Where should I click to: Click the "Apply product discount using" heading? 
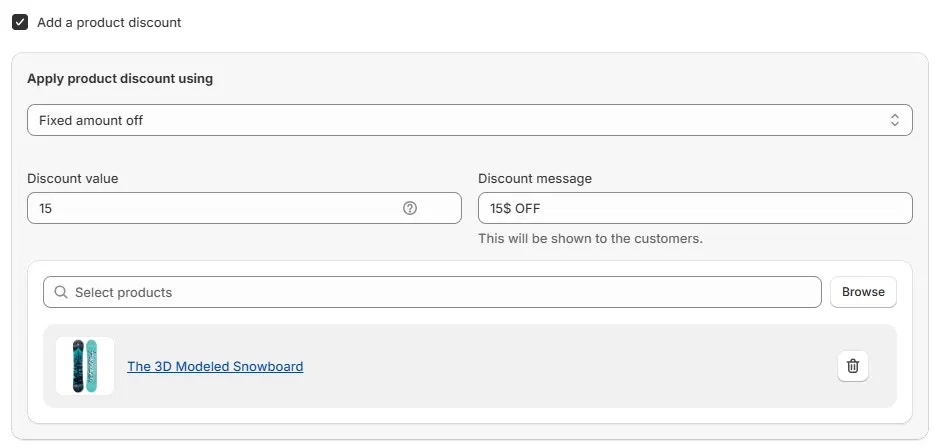(x=120, y=78)
